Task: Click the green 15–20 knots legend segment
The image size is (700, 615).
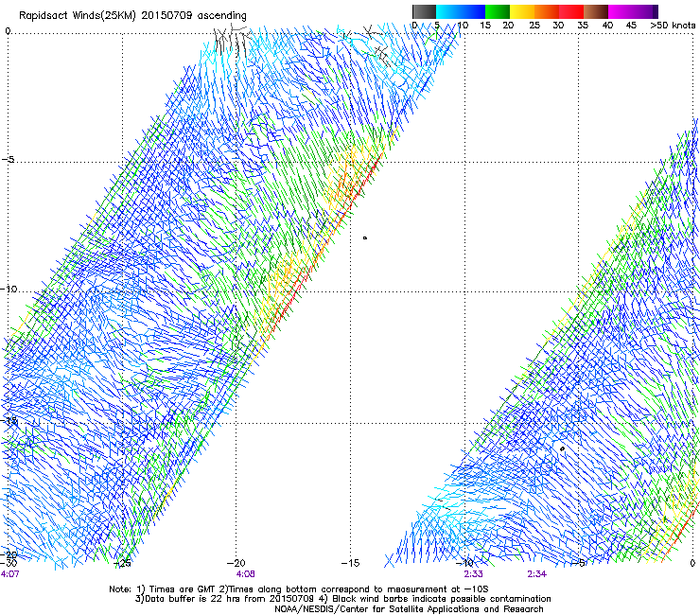Action: click(x=498, y=11)
